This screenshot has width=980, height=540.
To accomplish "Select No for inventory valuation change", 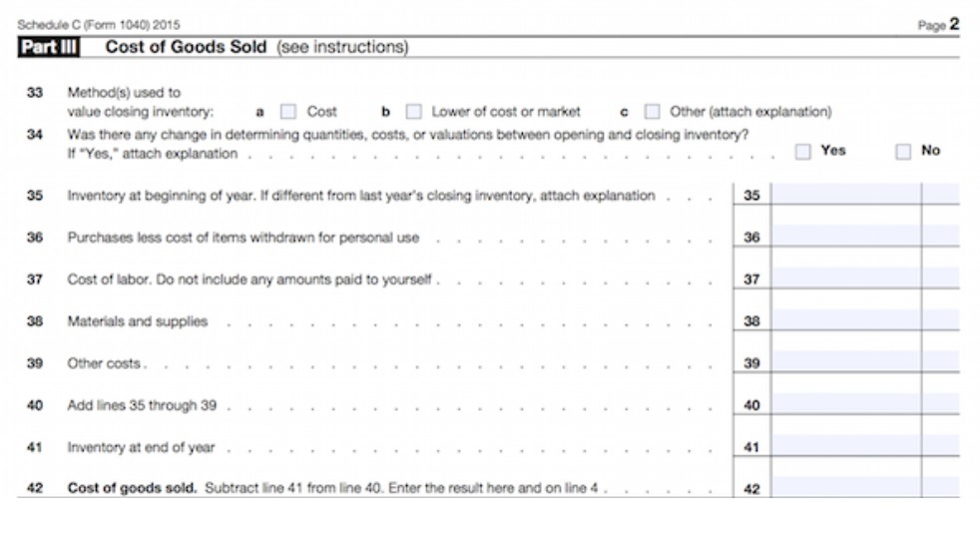I will point(902,152).
